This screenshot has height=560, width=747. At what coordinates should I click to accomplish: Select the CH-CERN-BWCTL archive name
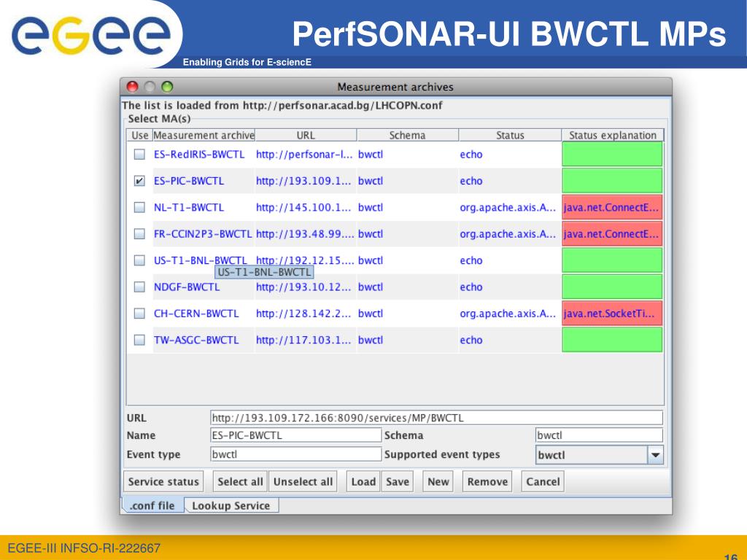coord(196,314)
